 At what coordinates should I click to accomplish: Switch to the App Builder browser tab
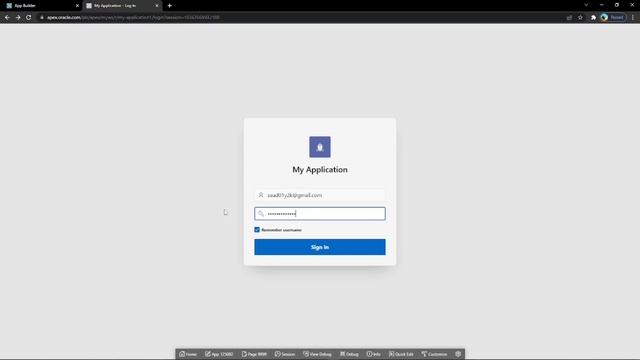[x=41, y=6]
